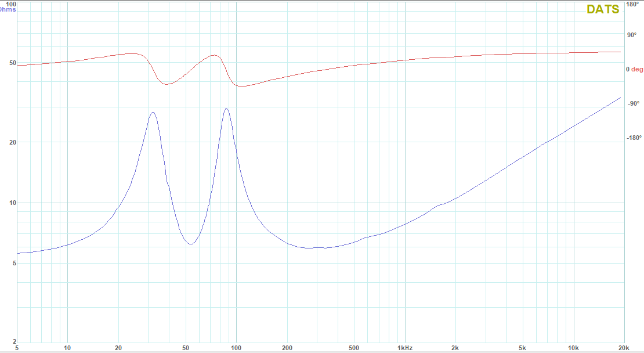Click first blue impedance peak near 30 Hz
This screenshot has width=644, height=353.
coord(153,112)
